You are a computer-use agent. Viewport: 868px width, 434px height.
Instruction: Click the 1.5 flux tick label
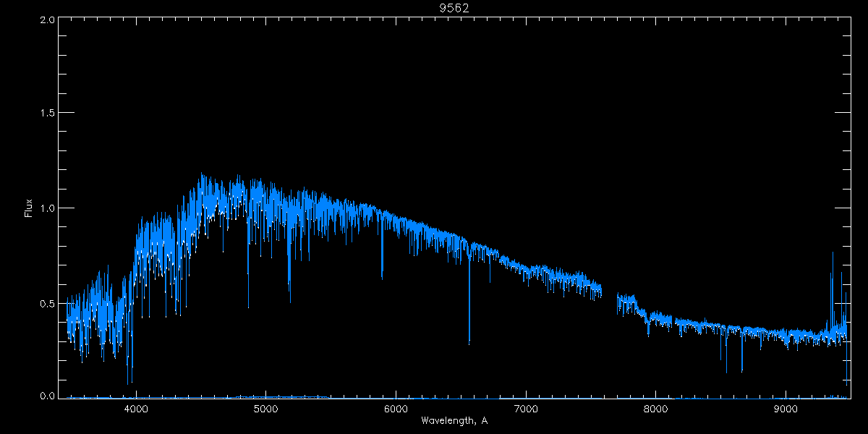click(47, 113)
